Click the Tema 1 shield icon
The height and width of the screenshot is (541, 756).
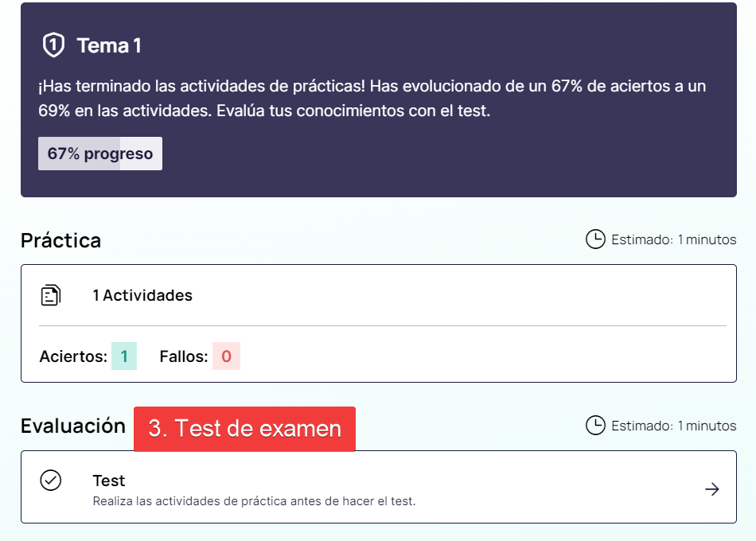click(x=53, y=45)
